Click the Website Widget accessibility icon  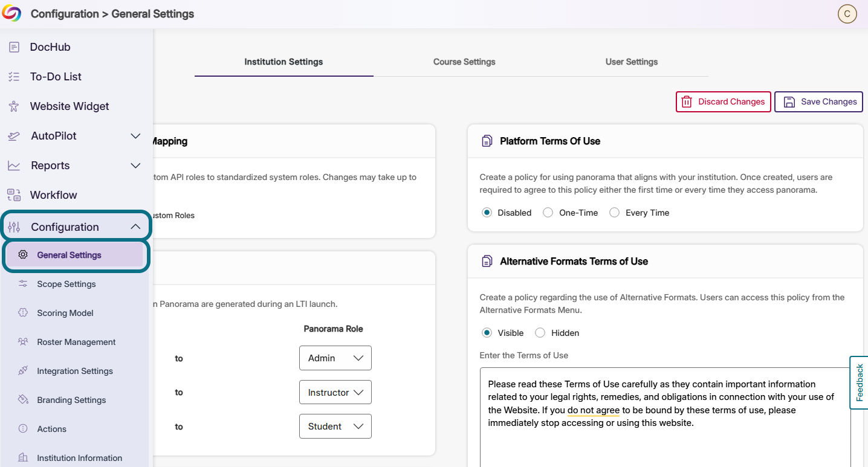click(x=14, y=106)
